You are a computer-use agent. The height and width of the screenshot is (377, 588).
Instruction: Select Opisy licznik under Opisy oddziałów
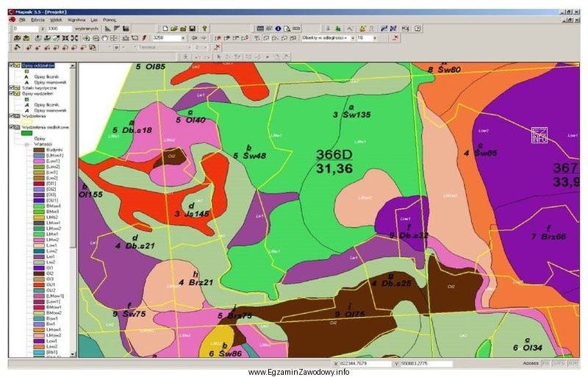click(46, 76)
